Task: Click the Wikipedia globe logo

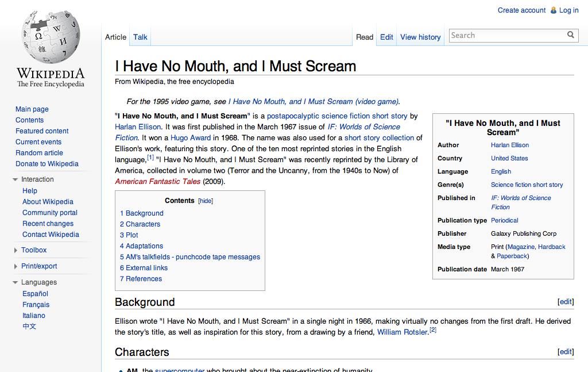Action: pyautogui.click(x=51, y=37)
